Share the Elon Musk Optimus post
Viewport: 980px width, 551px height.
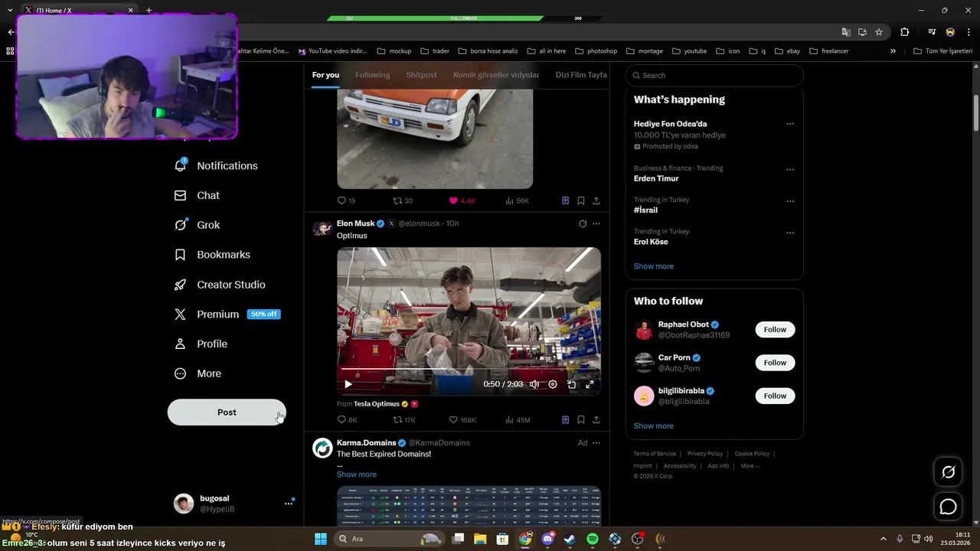point(596,419)
